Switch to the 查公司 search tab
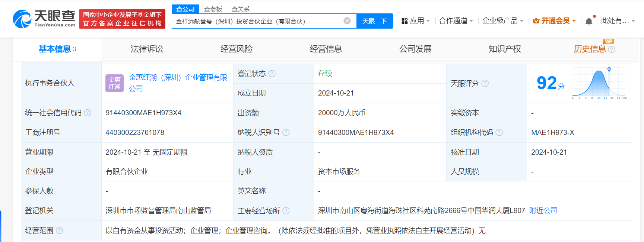The width and height of the screenshot is (644, 242). (x=185, y=9)
